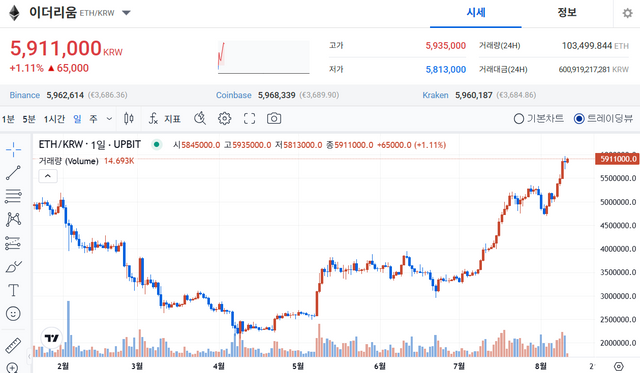
Task: Expand more time intervals dropdown
Action: click(109, 119)
